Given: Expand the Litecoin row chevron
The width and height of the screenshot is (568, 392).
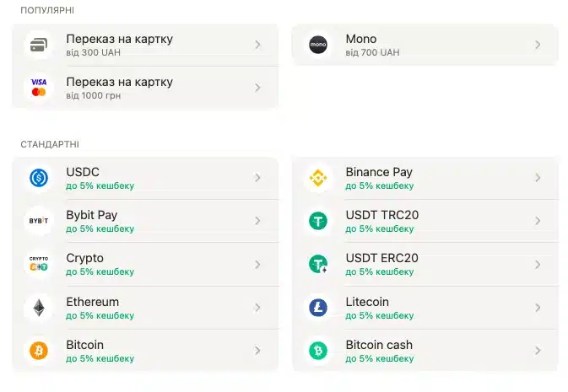Looking at the screenshot, I should coord(538,308).
